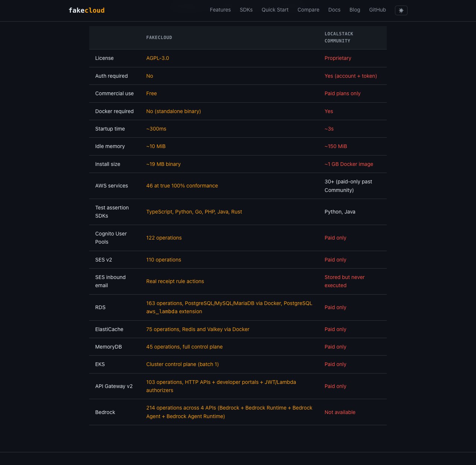Viewport: 476px width, 465px height.
Task: Open the Blog navigation link
Action: pos(355,10)
